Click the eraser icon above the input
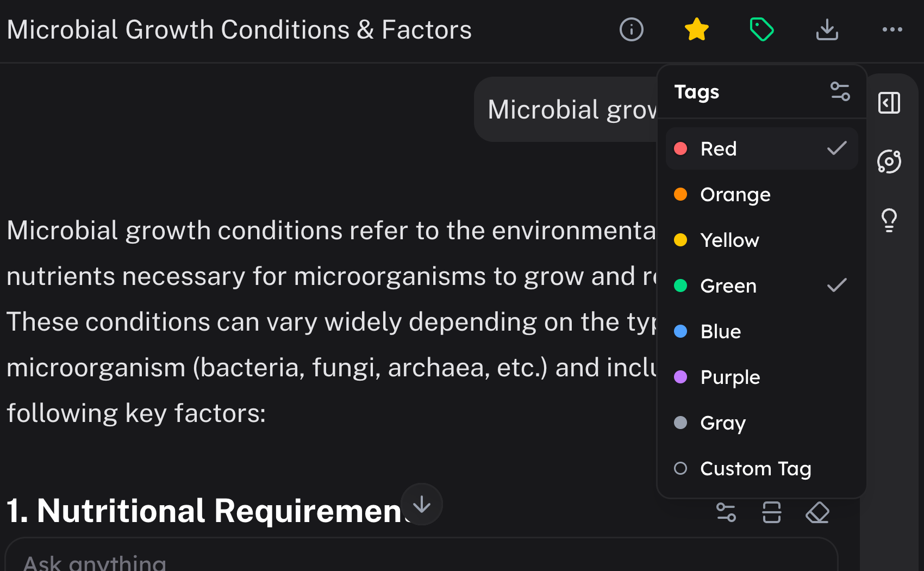Screen dimensions: 924x571 (x=817, y=512)
